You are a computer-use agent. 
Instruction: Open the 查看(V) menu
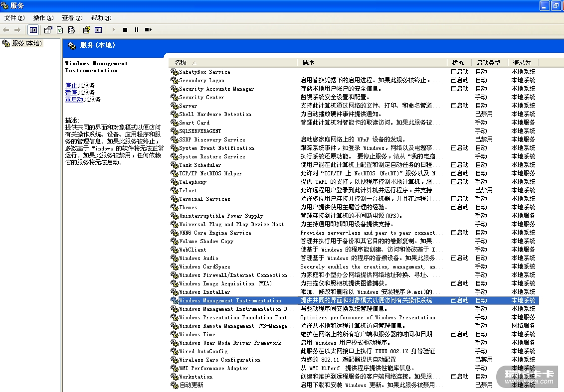pos(72,17)
